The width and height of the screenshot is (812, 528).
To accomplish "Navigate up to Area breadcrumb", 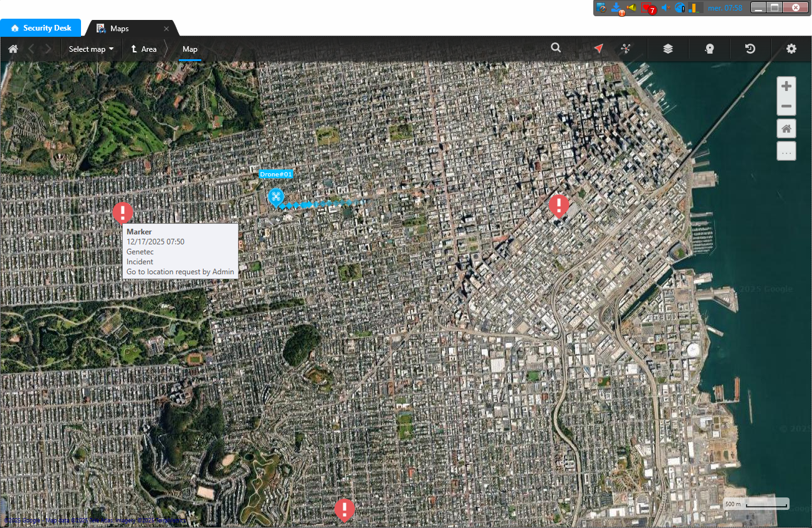I will pyautogui.click(x=143, y=49).
